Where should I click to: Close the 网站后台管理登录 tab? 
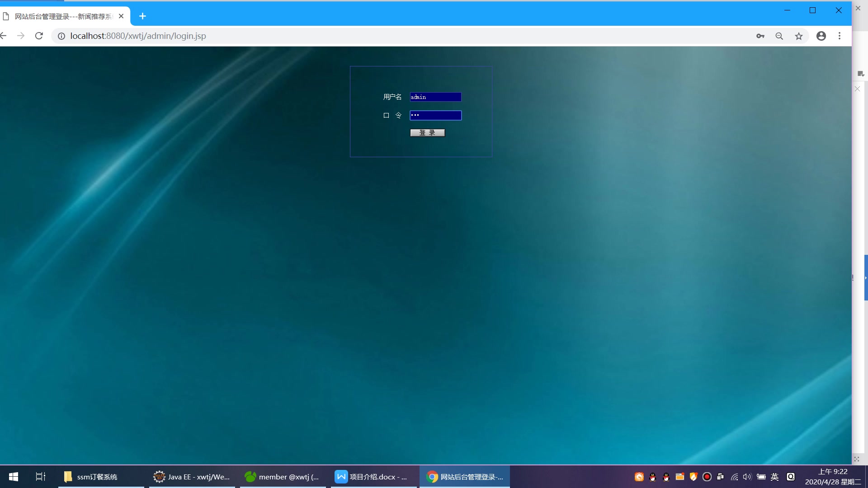[x=121, y=16]
